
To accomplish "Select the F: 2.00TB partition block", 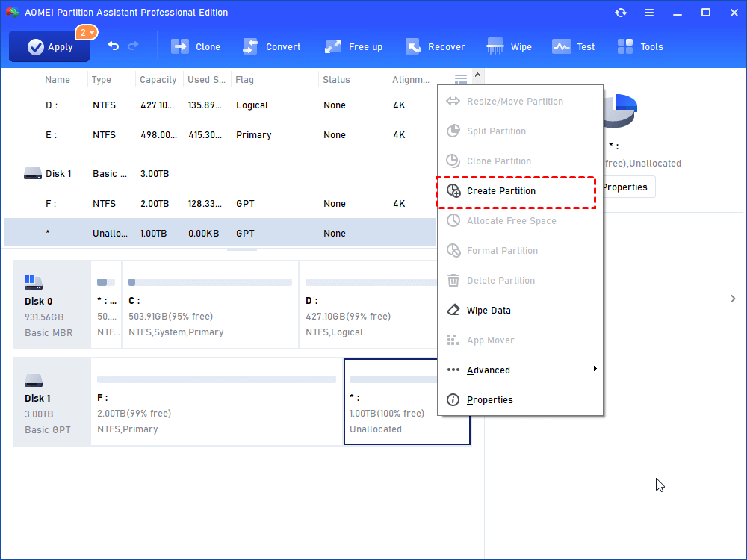I will (217, 402).
